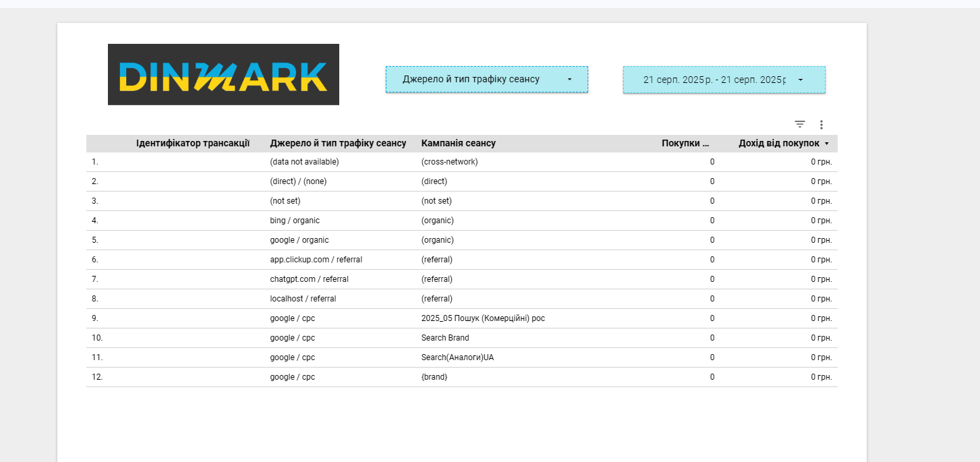Sort by 'Кампанія сеансу' column header
The height and width of the screenshot is (462, 980).
459,144
